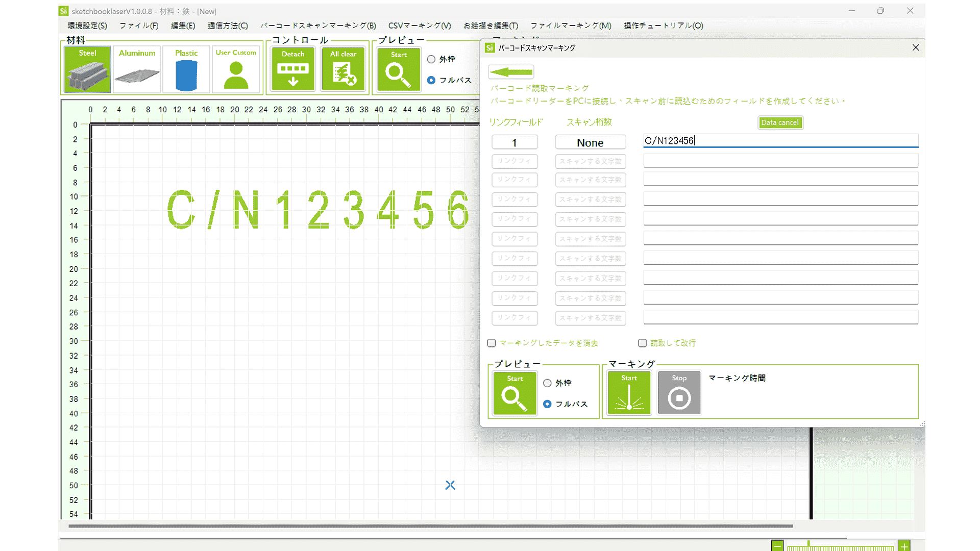Viewport: 980px width, 551px height.
Task: Click the zoom in plus button
Action: click(x=904, y=546)
